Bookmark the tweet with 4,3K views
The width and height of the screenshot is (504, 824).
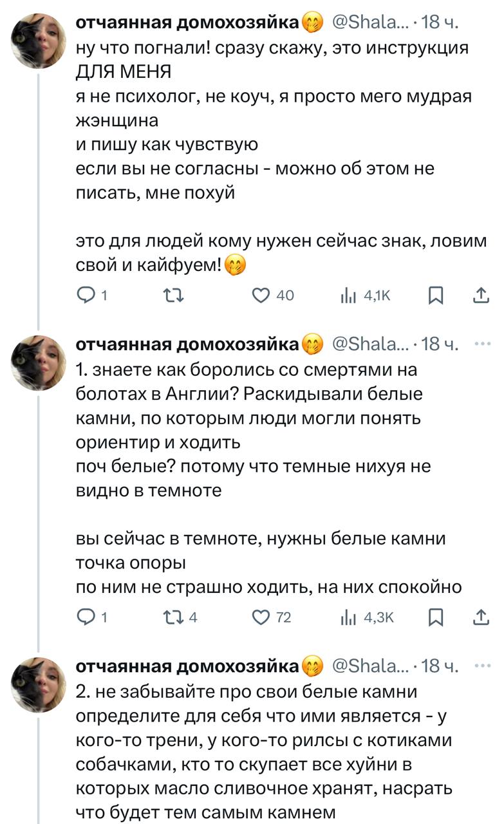(x=436, y=617)
